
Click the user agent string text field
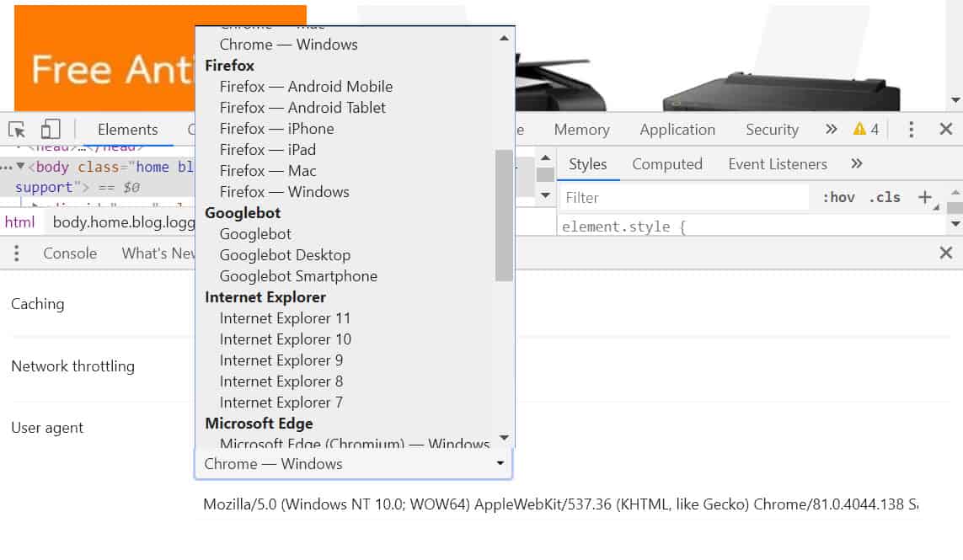[x=560, y=504]
